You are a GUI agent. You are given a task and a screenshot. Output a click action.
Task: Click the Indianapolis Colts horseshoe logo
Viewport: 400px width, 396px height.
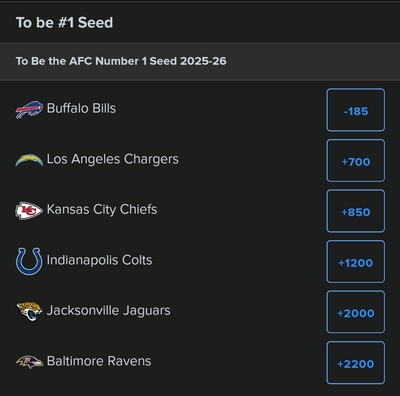pos(29,261)
